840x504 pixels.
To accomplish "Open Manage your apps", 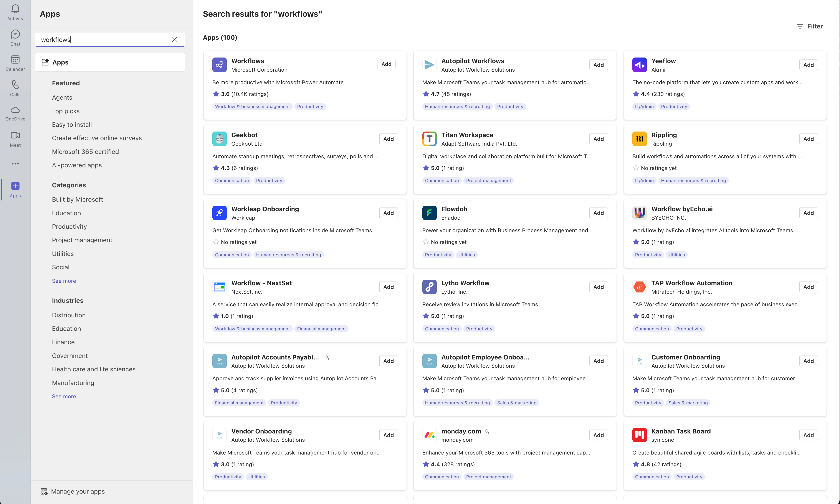I will coord(78,491).
